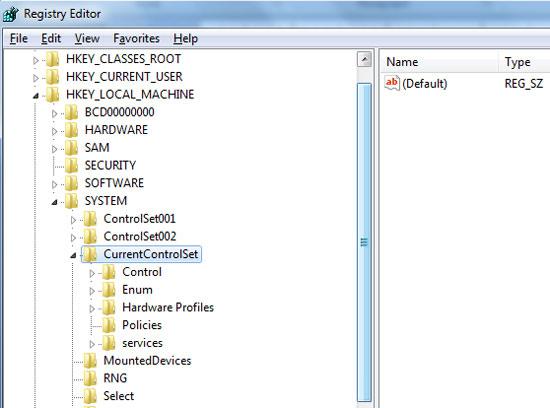Select the SECURITY key label
The image size is (550, 408).
110,165
